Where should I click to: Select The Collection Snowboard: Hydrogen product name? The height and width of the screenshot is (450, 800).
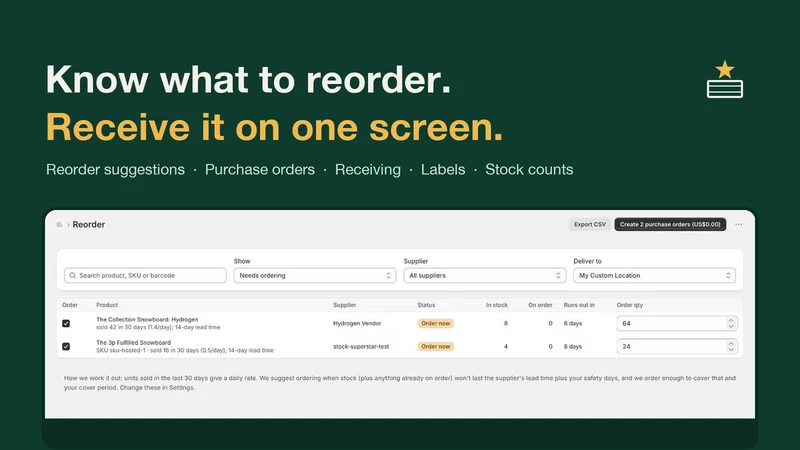(147, 319)
